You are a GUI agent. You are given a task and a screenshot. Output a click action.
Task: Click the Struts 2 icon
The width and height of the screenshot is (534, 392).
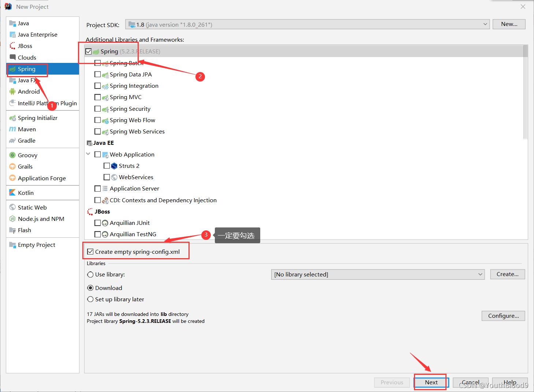point(114,166)
